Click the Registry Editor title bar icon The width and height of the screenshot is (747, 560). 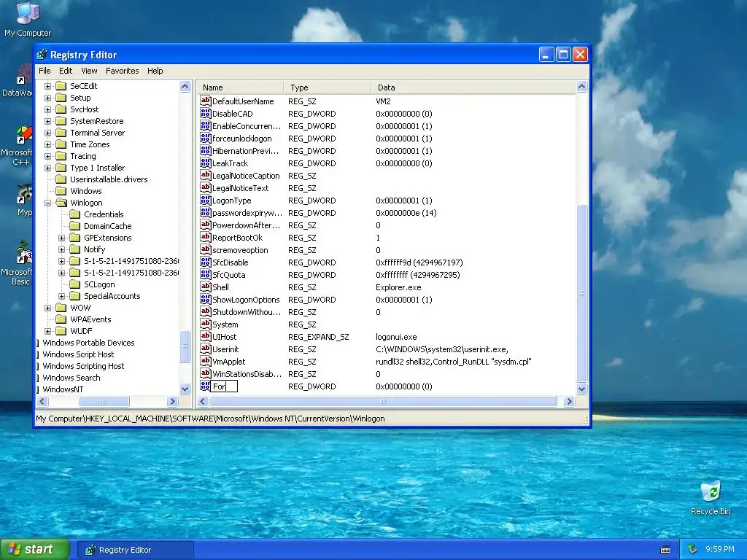(42, 55)
